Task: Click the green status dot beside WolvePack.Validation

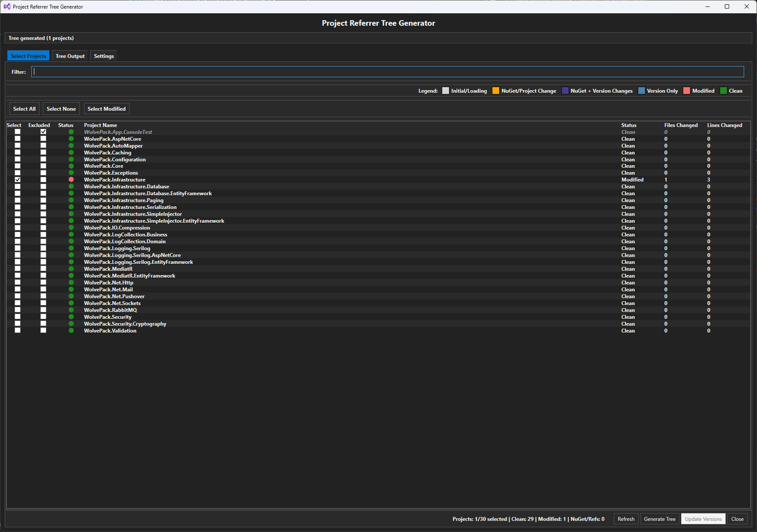Action: pos(71,330)
